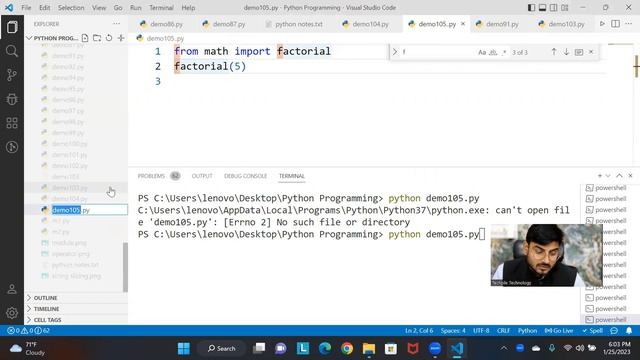Toggle bottom panel layout icon

[542, 8]
